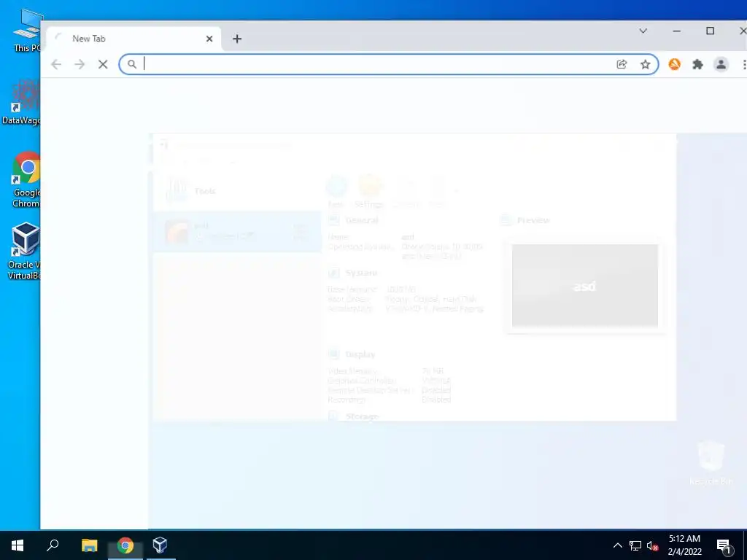
Task: Close the New Tab tab
Action: tap(209, 39)
